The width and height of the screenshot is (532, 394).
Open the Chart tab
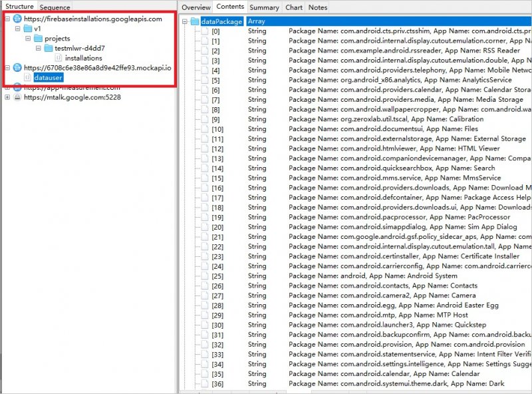click(293, 7)
